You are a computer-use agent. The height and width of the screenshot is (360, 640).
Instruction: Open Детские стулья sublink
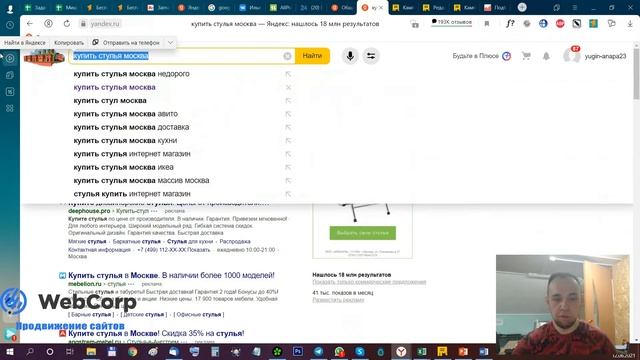[x=144, y=315]
